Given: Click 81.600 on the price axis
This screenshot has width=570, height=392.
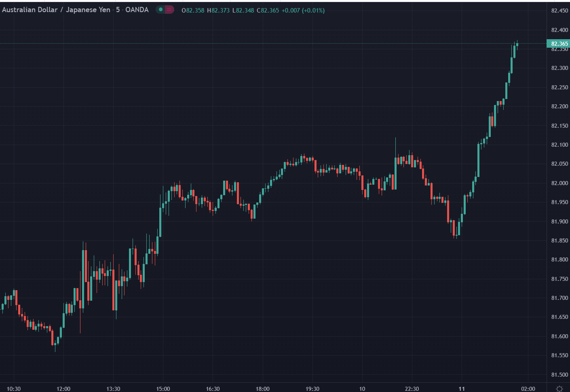Looking at the screenshot, I should click(559, 336).
